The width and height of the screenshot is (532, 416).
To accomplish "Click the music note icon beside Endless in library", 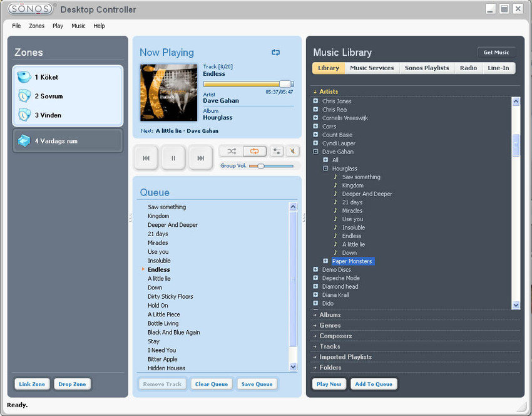I will tap(335, 236).
